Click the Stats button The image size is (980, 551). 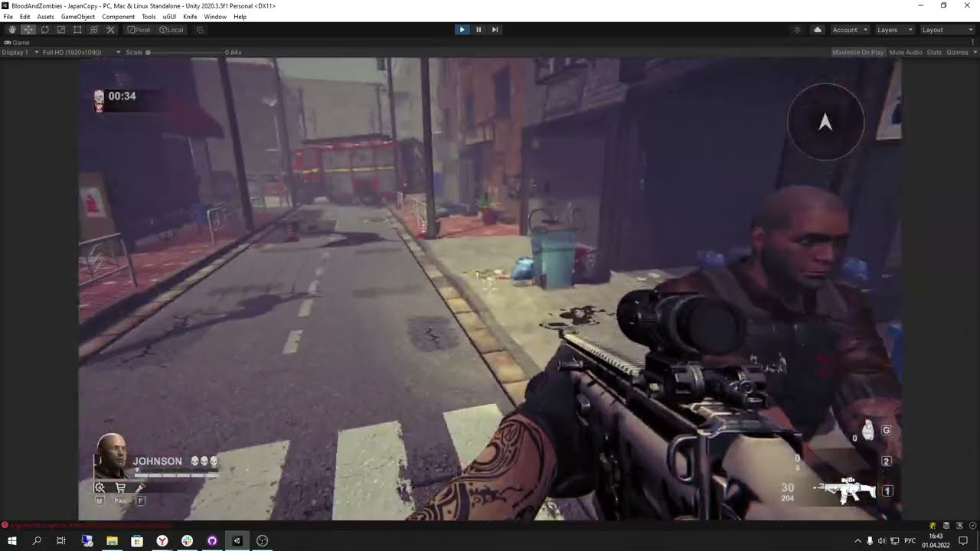coord(934,52)
